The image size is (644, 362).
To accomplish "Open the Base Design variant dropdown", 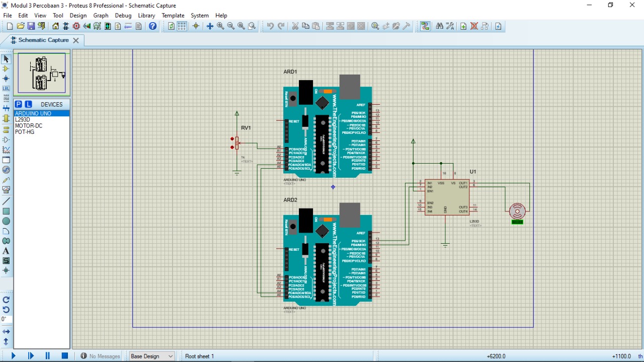I will (151, 356).
